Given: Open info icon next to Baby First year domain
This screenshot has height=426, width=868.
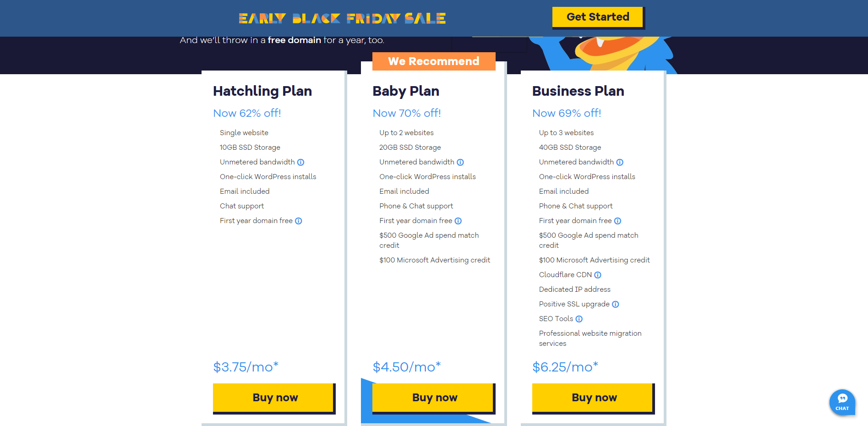Looking at the screenshot, I should click(x=458, y=221).
